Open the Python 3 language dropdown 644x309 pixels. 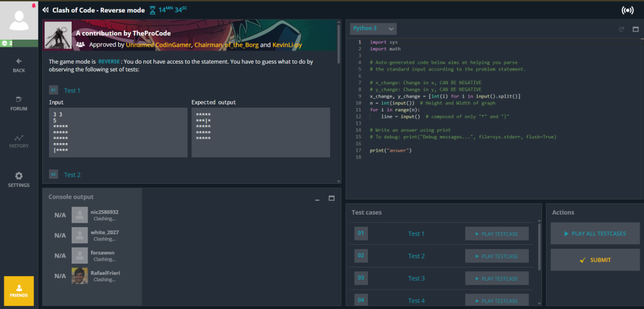click(x=373, y=29)
